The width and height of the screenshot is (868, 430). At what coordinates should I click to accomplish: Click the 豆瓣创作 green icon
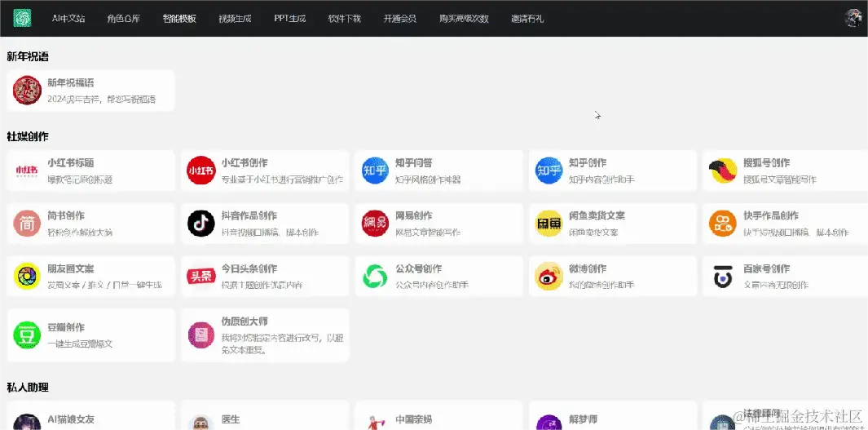click(x=27, y=335)
